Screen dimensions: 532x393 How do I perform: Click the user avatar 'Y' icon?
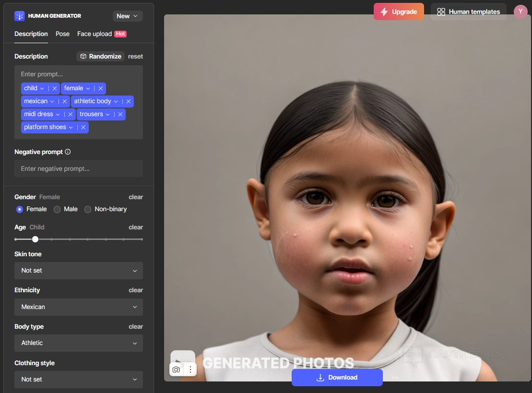(x=520, y=12)
